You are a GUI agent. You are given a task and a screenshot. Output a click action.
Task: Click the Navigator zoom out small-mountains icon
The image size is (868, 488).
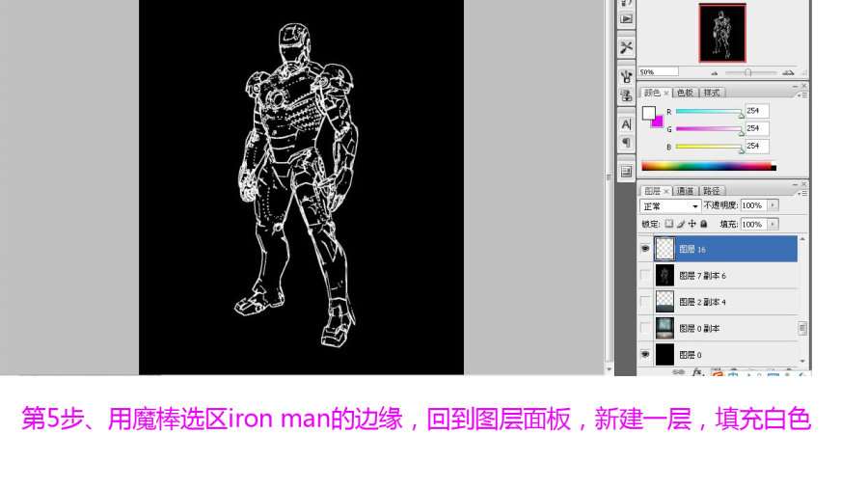[x=714, y=73]
